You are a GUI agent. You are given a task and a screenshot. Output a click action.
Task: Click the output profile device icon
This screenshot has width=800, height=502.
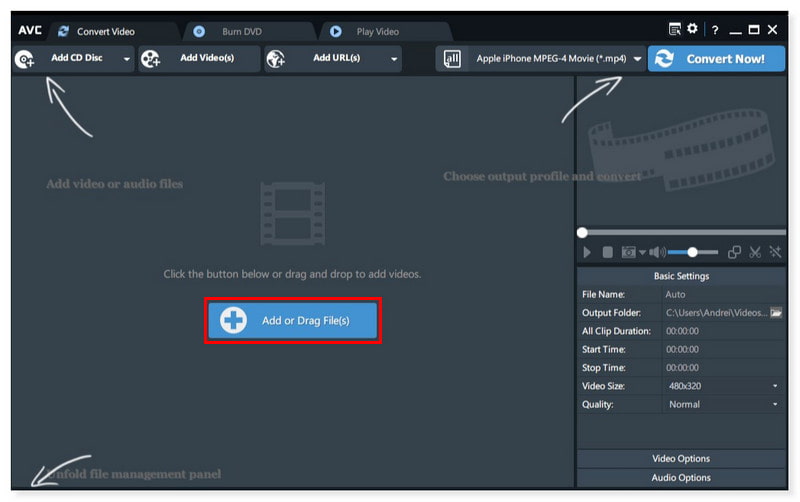[x=452, y=59]
